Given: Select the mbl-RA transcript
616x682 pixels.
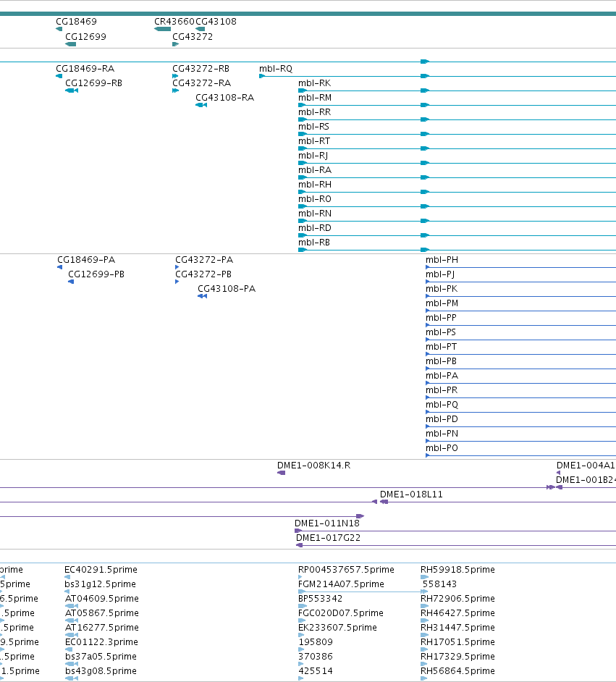Looking at the screenshot, I should click(315, 169).
